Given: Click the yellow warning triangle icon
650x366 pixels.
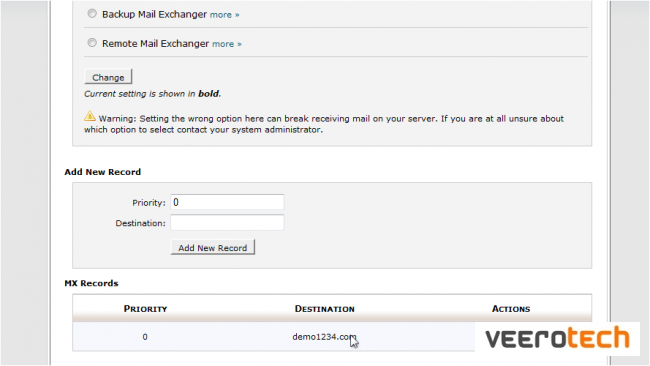Looking at the screenshot, I should coord(90,116).
